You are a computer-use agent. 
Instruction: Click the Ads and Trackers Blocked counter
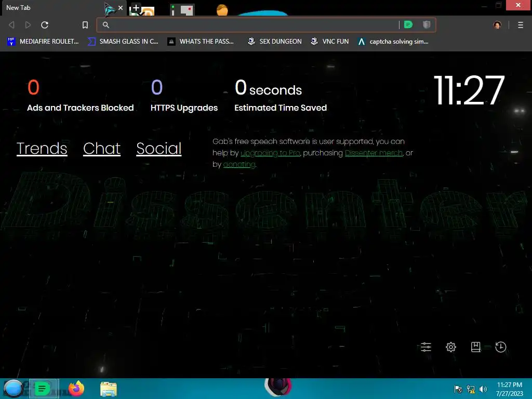pyautogui.click(x=81, y=96)
